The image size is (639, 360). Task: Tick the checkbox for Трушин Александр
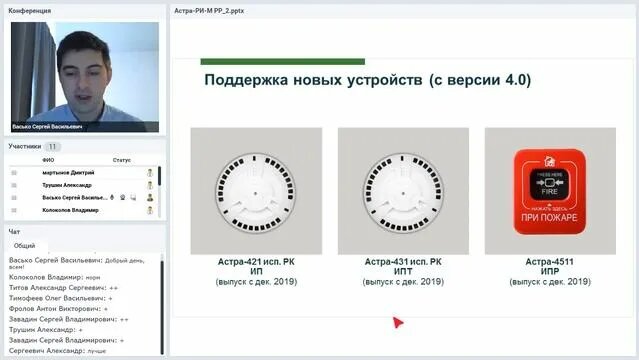(14, 185)
